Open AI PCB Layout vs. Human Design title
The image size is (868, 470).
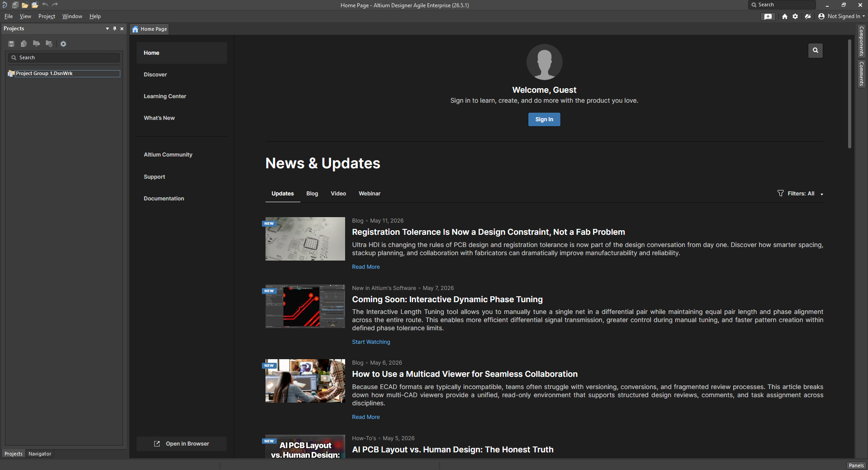pyautogui.click(x=453, y=450)
